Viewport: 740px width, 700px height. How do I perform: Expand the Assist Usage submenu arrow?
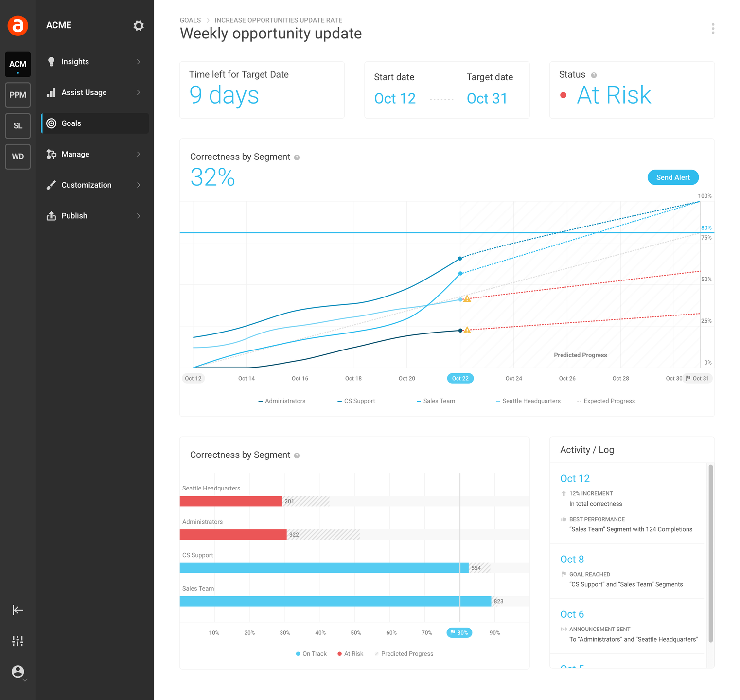point(139,92)
